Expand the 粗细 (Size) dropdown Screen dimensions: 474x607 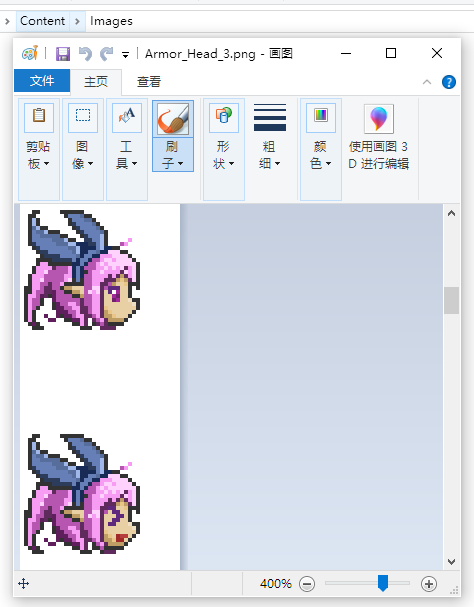270,155
